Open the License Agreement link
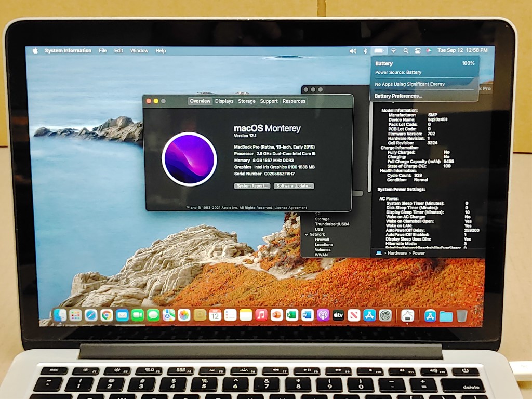This screenshot has width=532, height=399. tap(291, 208)
